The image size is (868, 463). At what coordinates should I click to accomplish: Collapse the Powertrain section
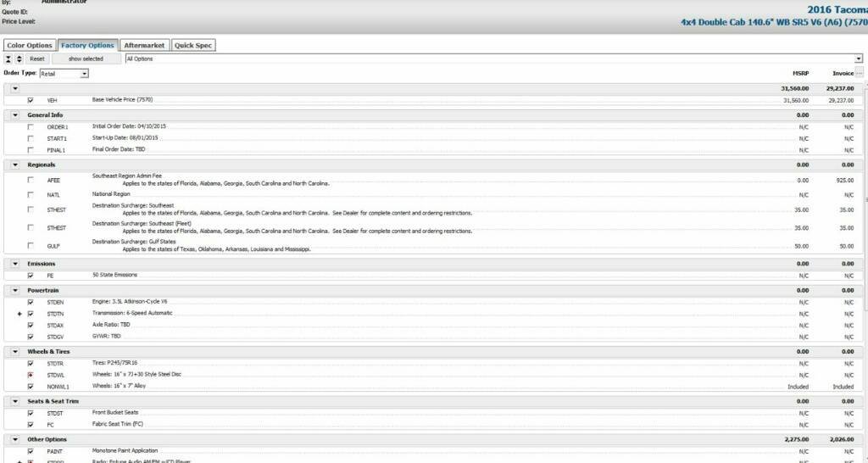15,291
